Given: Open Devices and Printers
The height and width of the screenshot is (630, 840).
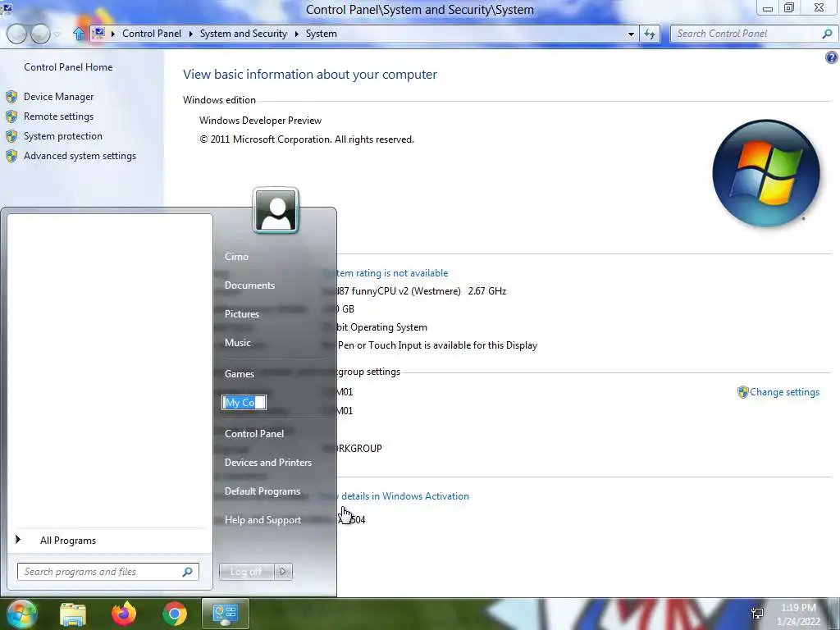Looking at the screenshot, I should 268,463.
